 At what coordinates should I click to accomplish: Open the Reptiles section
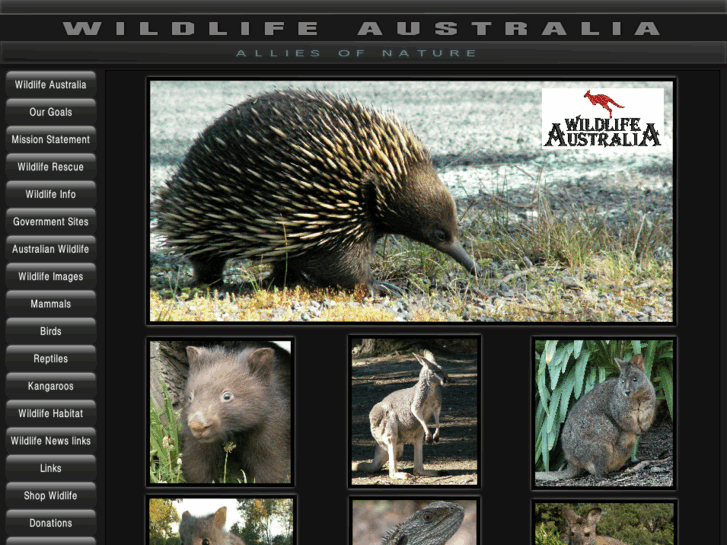click(51, 358)
